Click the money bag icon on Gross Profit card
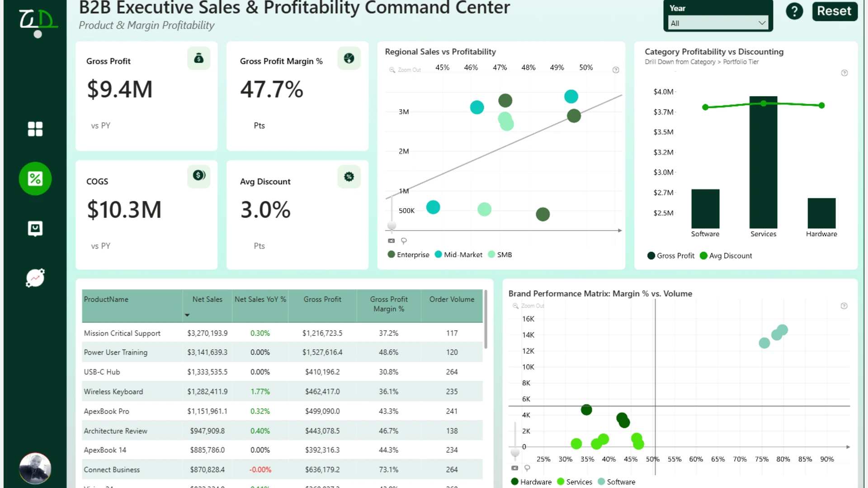868x488 pixels. point(198,58)
